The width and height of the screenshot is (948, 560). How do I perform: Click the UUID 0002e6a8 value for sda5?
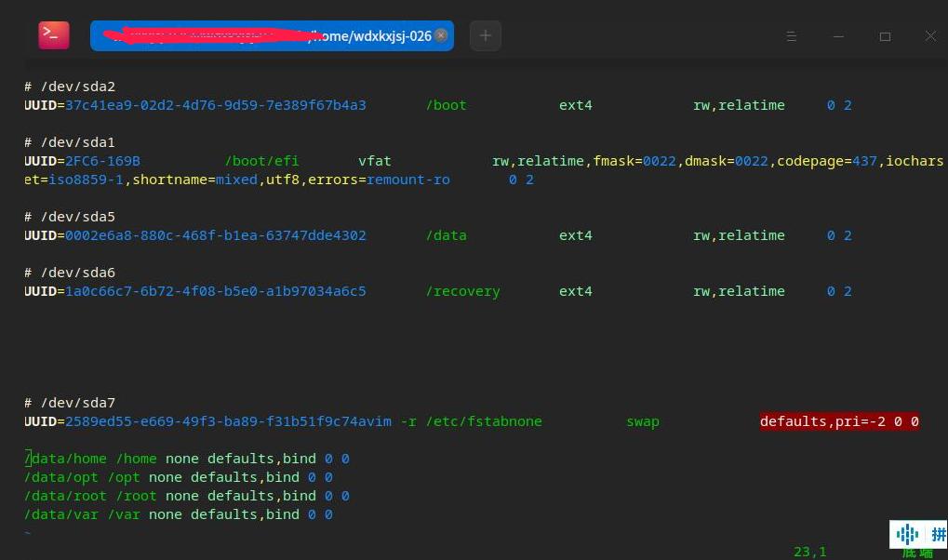point(215,235)
